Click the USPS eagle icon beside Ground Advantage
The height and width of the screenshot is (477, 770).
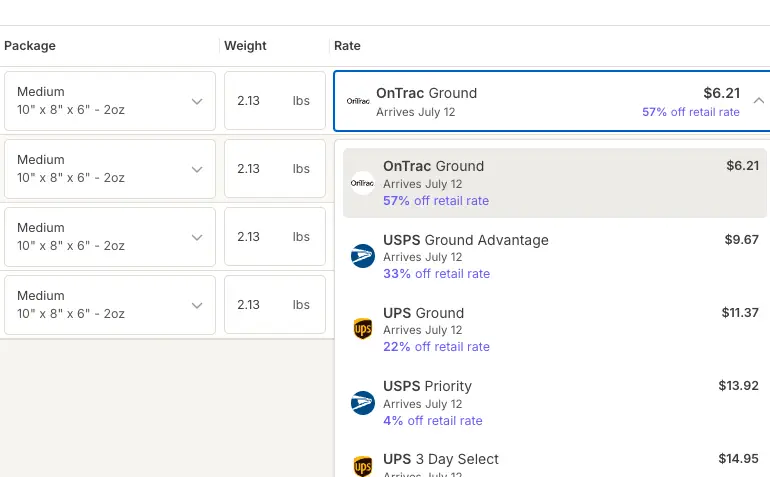pyautogui.click(x=363, y=256)
